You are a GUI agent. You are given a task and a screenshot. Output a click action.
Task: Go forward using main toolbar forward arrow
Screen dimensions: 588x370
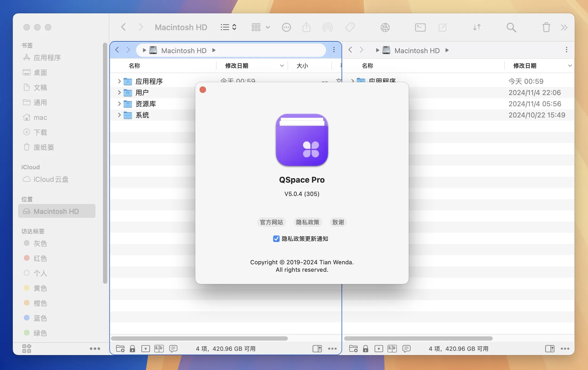(x=141, y=27)
